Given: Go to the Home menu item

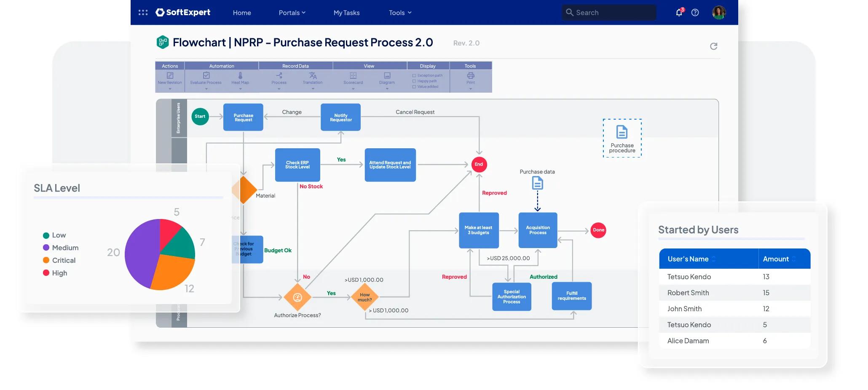Looking at the screenshot, I should coord(242,13).
